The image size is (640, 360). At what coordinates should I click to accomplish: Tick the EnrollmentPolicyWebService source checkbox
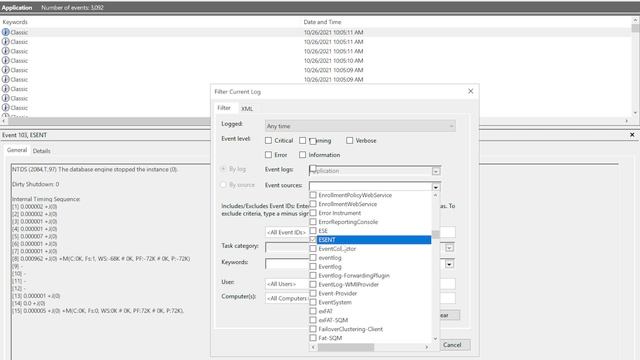tap(313, 195)
